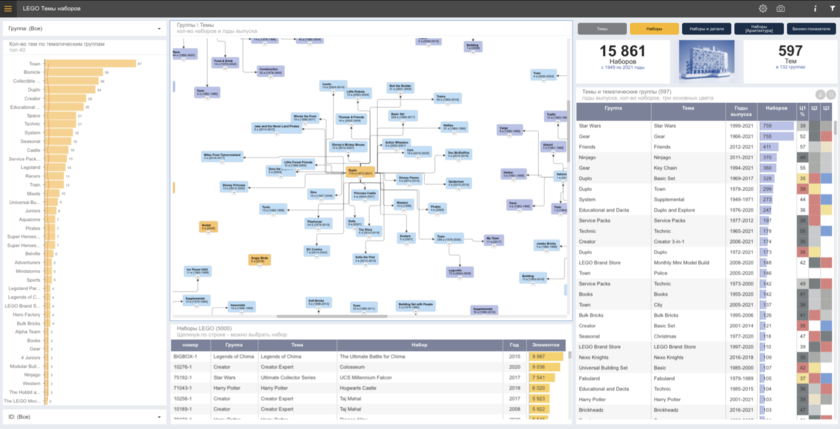Viewport: 840px width, 429px height.
Task: Switch to the 'Темы' tab
Action: click(603, 29)
